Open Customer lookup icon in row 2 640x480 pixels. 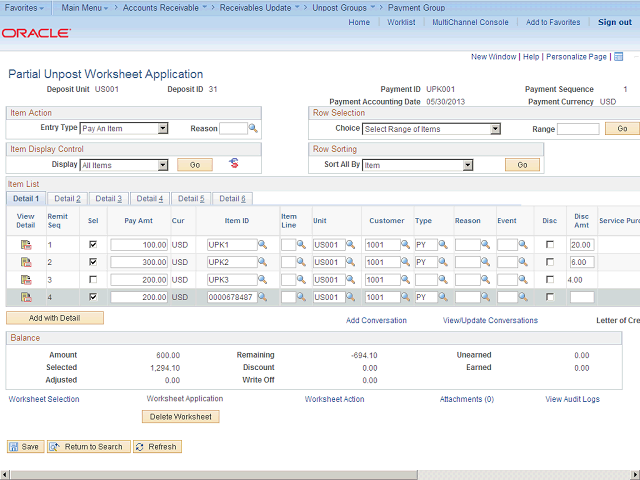[x=405, y=262]
